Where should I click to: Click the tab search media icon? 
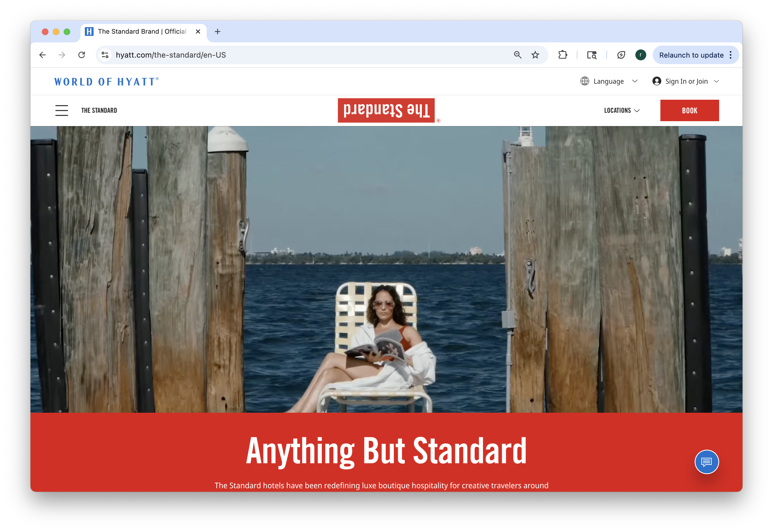point(592,55)
